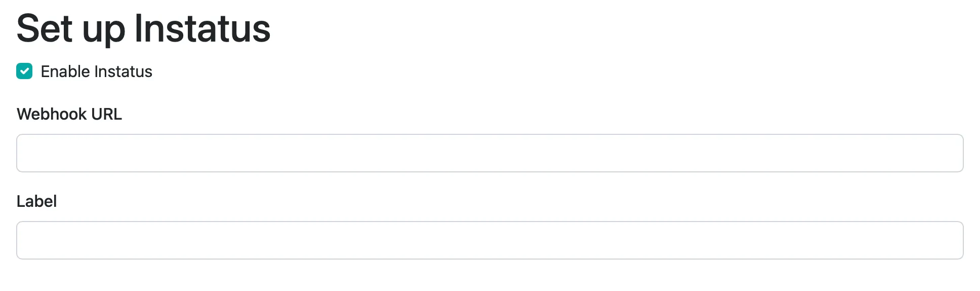980x291 pixels.
Task: Toggle the checkmark beside Enable Instatus
Action: (x=24, y=71)
